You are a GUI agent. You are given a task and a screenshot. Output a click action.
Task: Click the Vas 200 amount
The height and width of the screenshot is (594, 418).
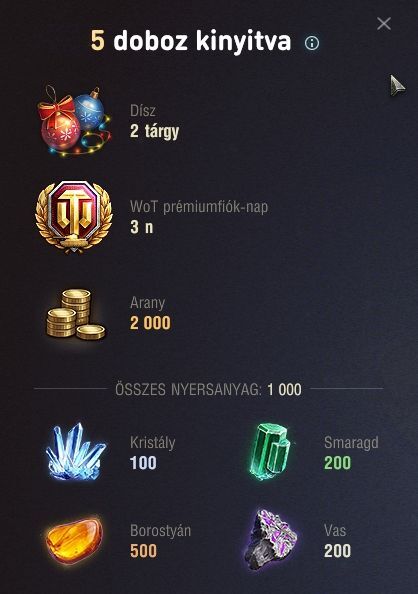337,551
